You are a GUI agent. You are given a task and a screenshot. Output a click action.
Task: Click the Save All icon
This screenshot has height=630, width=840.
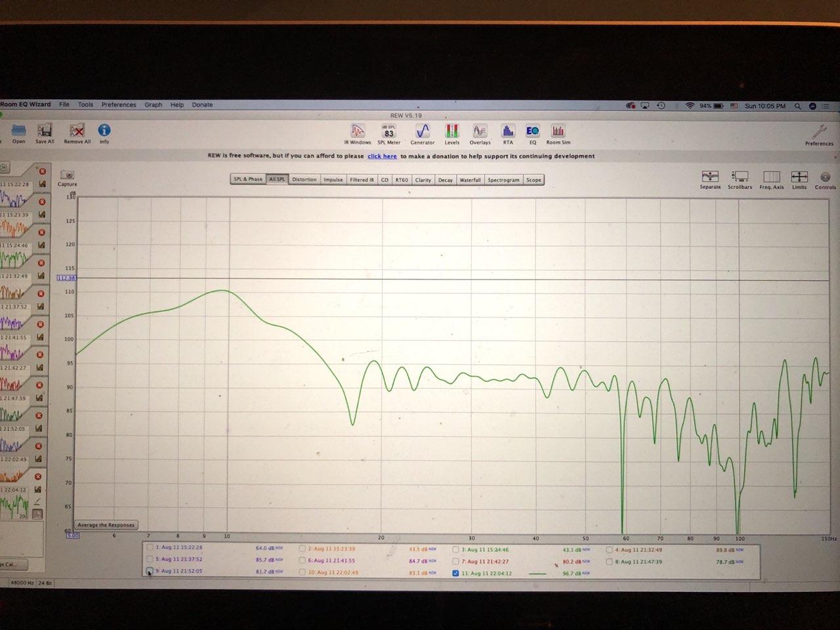tap(45, 132)
